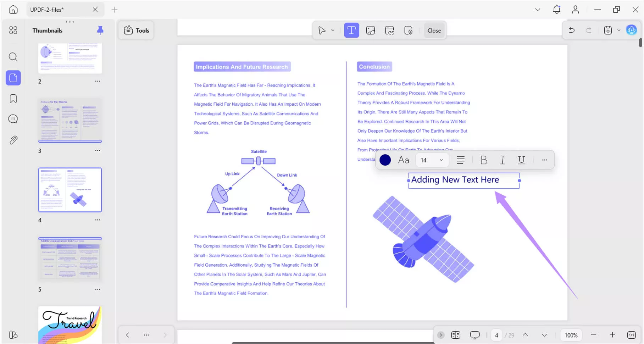Image resolution: width=644 pixels, height=344 pixels.
Task: Open the Bookmarks panel
Action: tap(13, 98)
